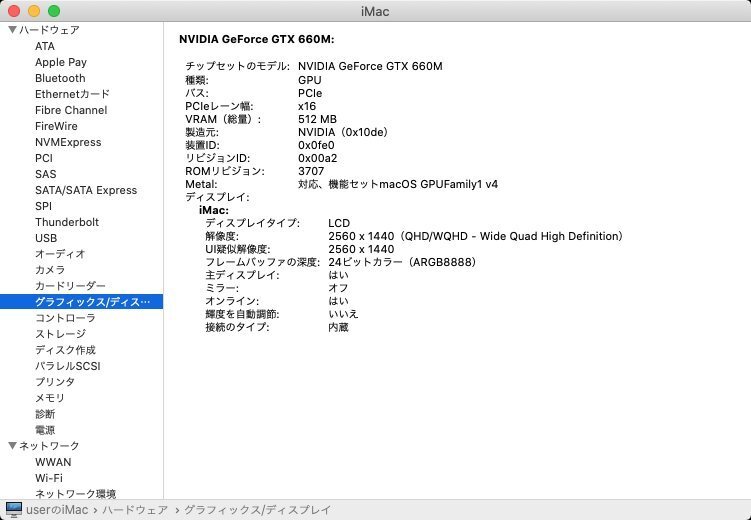Select the highlighted グラフィックス/ディス… row
Image resolution: width=751 pixels, height=520 pixels.
pos(81,302)
